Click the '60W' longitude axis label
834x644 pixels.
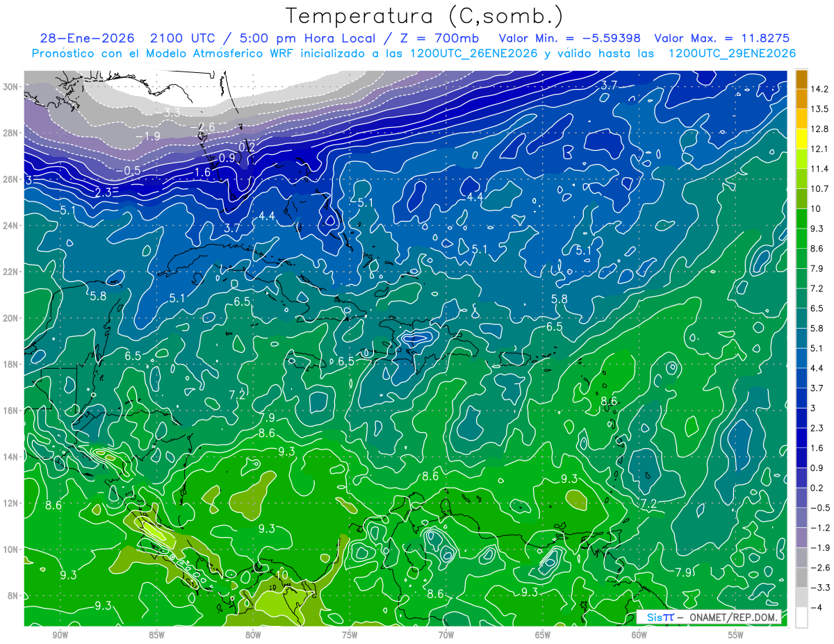[x=639, y=635]
